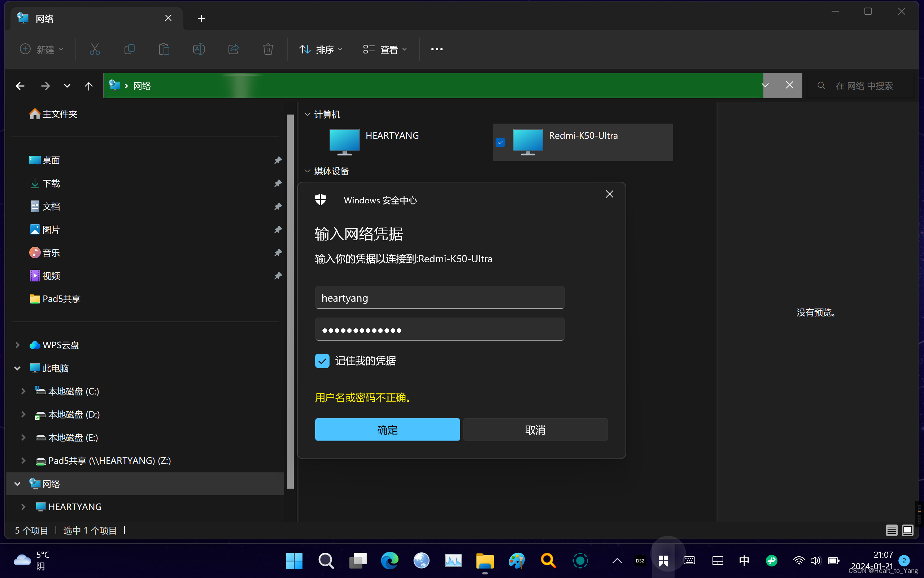Stop loading in the address bar
The height and width of the screenshot is (578, 924).
(790, 85)
